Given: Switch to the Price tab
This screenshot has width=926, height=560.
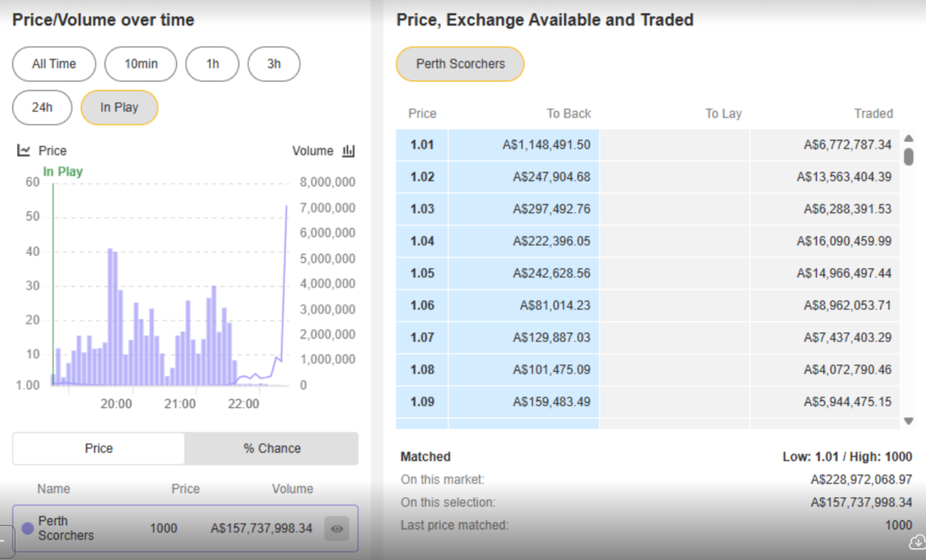Looking at the screenshot, I should [x=99, y=448].
